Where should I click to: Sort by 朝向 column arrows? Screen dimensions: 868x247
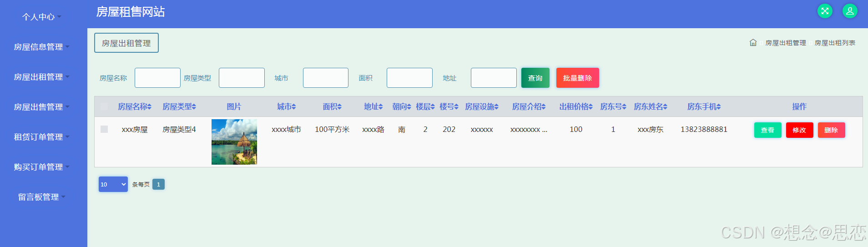409,106
